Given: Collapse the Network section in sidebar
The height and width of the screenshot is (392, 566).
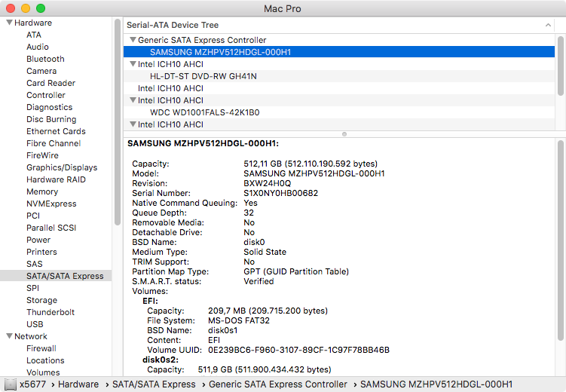Looking at the screenshot, I should coord(9,336).
